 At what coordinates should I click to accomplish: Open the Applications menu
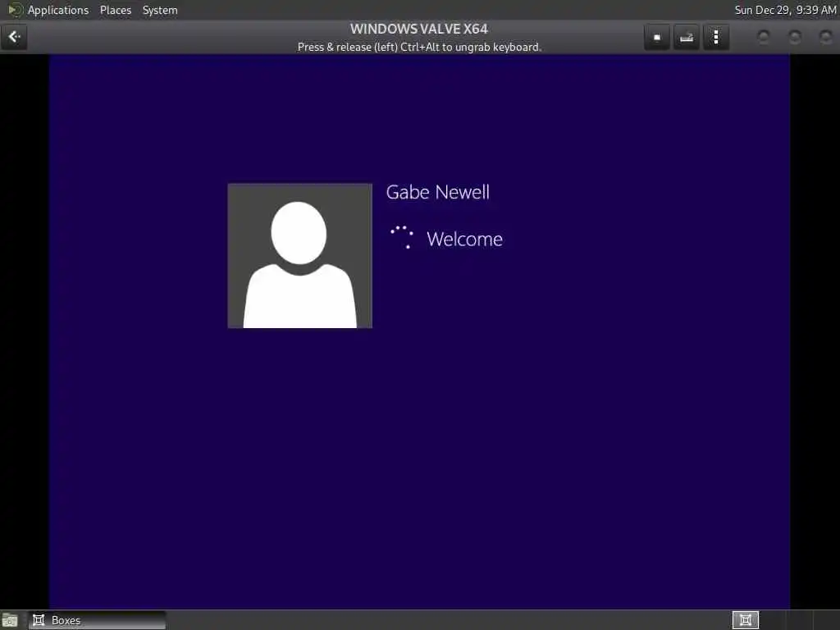click(x=58, y=10)
